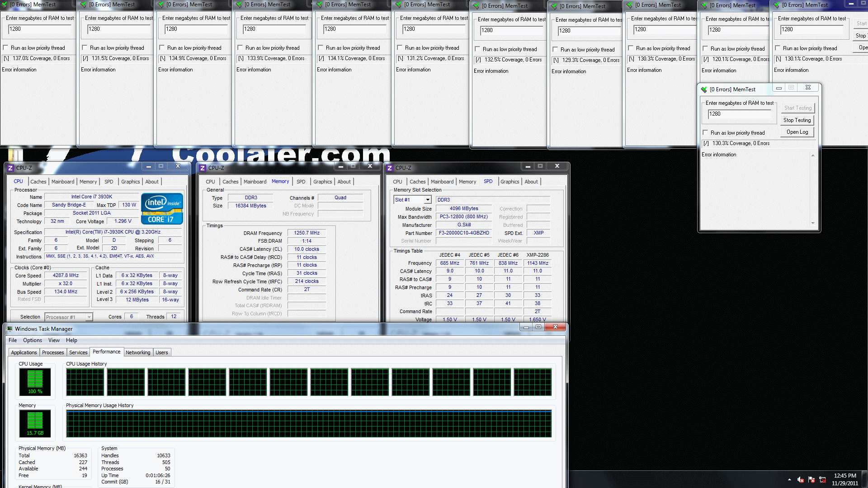
Task: Enable low priority thread in 137.0% coverage MemTest
Action: [x=6, y=47]
